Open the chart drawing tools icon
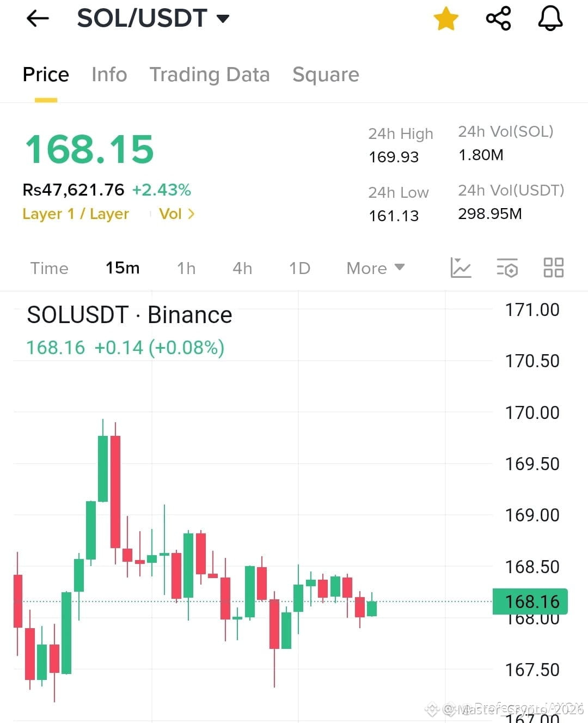 tap(461, 268)
